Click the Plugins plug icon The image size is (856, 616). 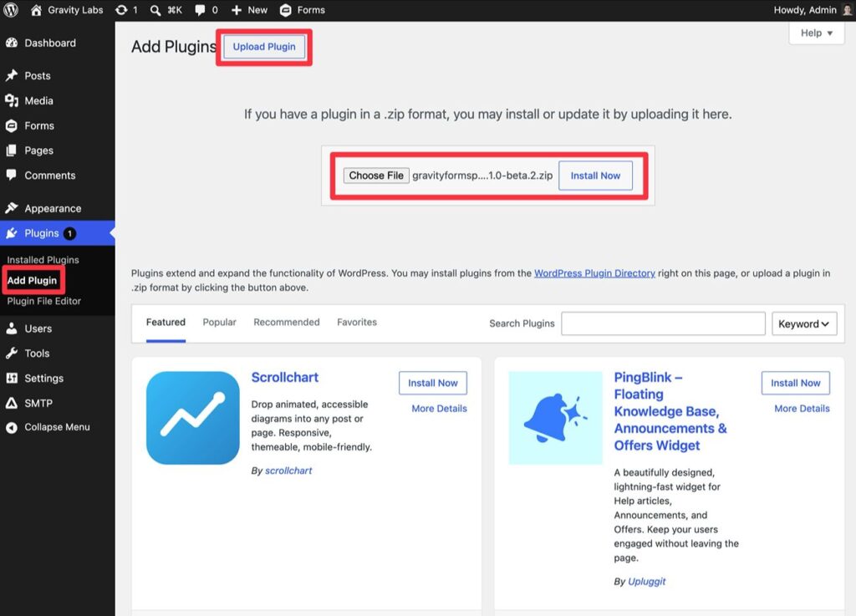point(12,233)
